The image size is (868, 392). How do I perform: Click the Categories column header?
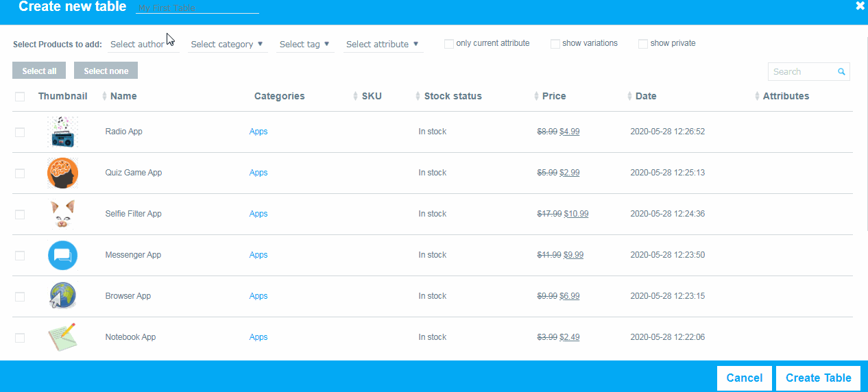point(280,96)
